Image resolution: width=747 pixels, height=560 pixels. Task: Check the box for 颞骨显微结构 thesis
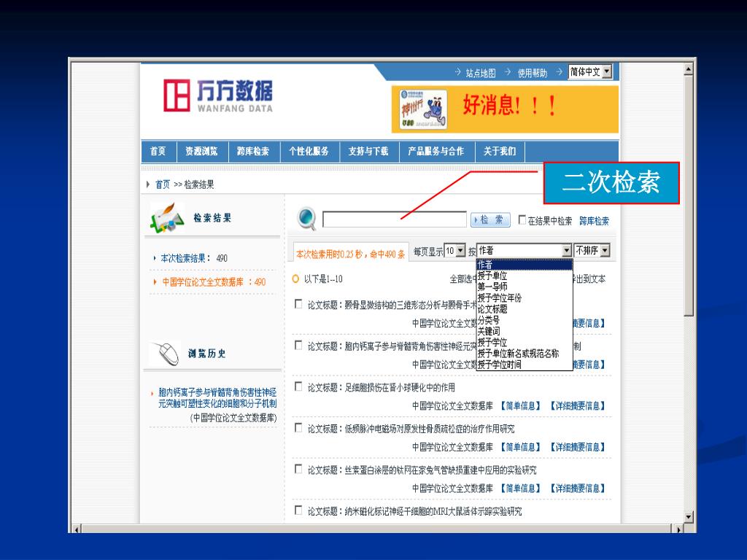point(298,304)
